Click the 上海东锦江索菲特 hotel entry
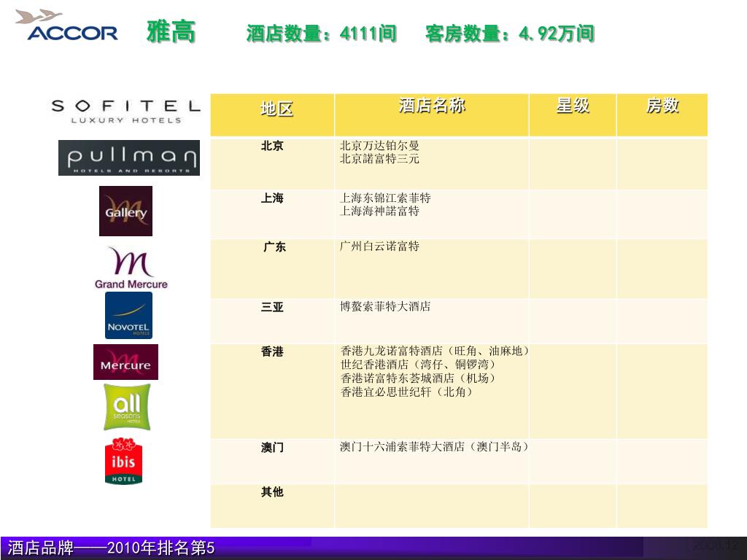Viewport: 747px width, 560px height. (x=385, y=198)
